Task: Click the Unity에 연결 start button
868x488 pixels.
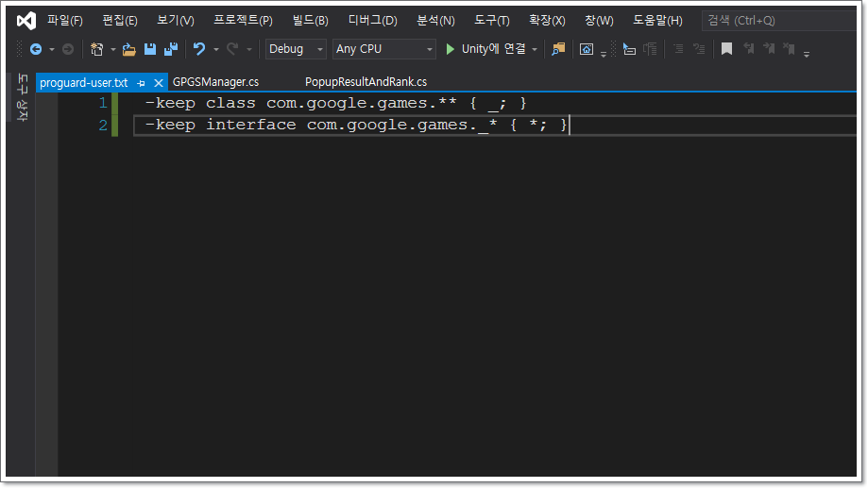Action: pos(486,49)
